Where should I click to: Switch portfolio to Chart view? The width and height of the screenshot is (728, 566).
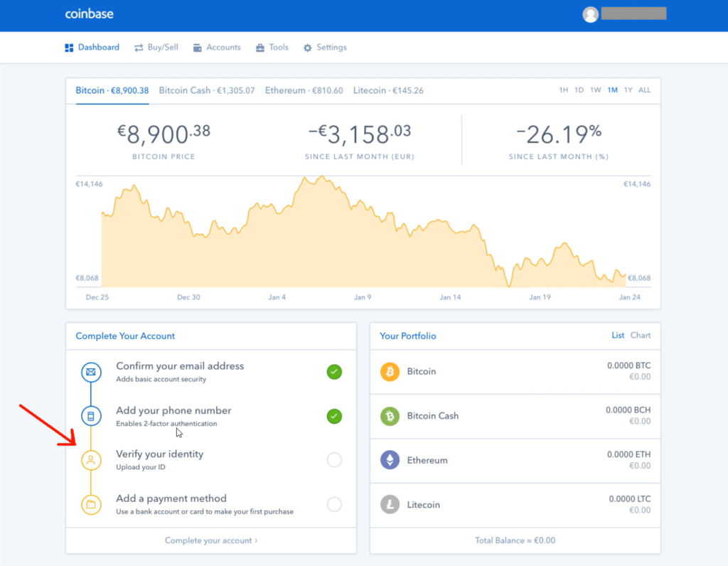tap(641, 335)
